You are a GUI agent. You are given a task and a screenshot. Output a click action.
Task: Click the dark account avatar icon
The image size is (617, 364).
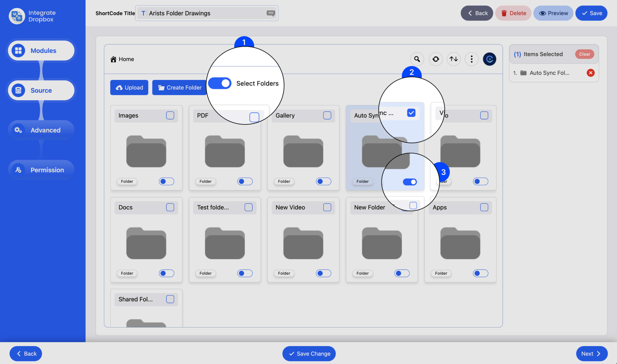tap(490, 59)
